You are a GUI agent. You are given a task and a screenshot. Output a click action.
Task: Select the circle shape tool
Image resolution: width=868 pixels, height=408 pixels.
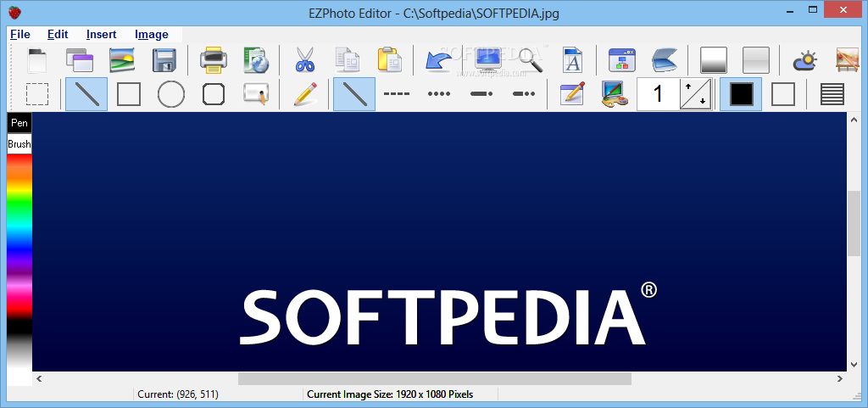point(171,94)
